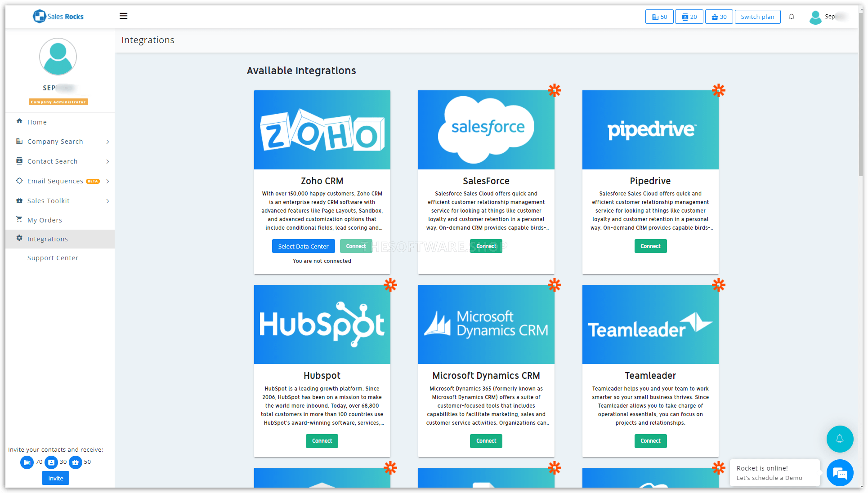Click the Microsoft Dynamics CRM banner image
868x493 pixels.
click(486, 324)
